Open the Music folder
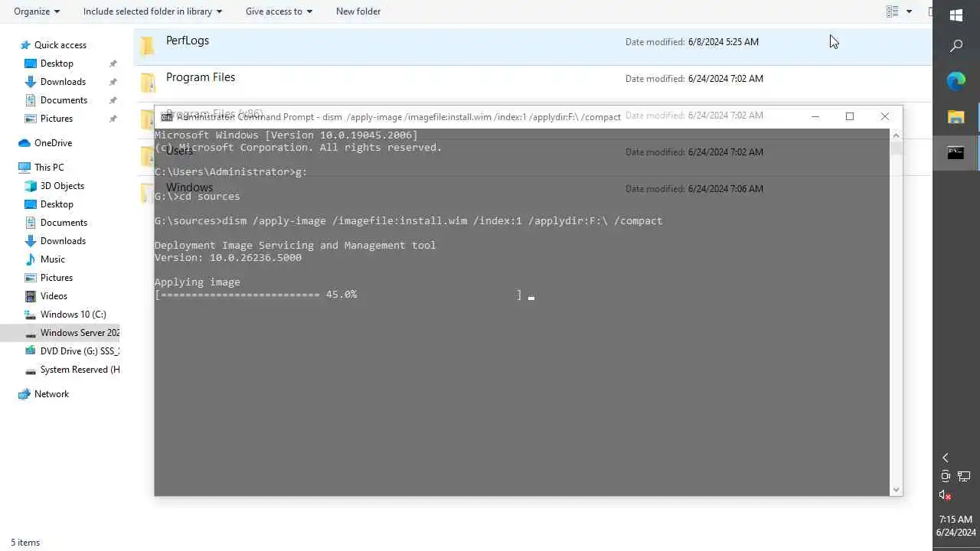Viewport: 980px width, 551px height. [x=53, y=259]
